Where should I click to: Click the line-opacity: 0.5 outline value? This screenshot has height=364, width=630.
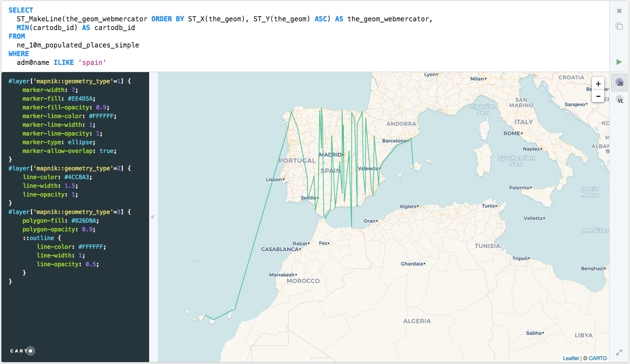point(91,264)
